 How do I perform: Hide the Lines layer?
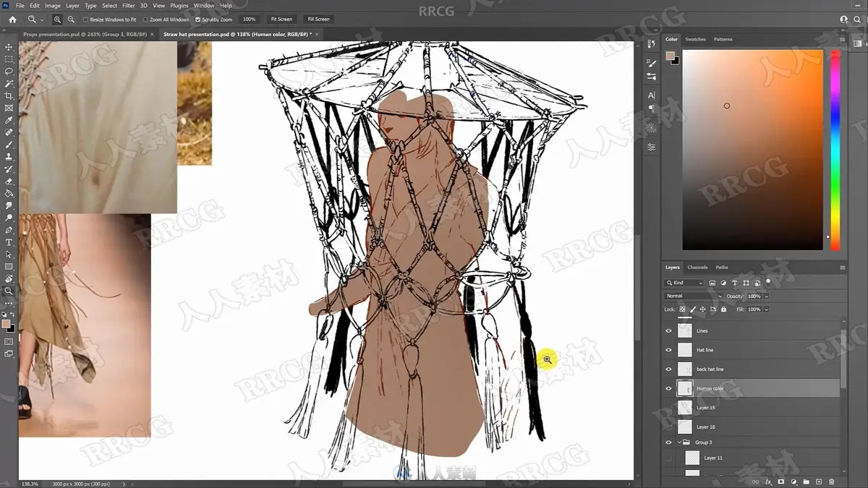pyautogui.click(x=668, y=330)
